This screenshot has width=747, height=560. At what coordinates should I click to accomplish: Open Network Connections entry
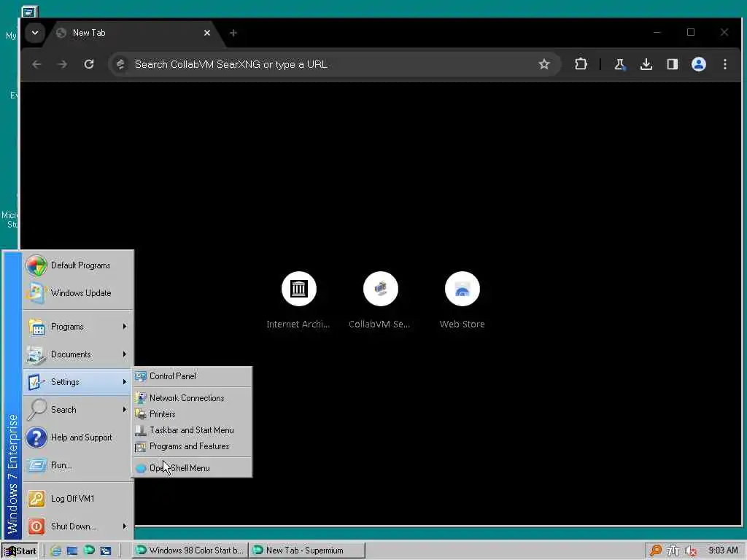tap(192, 398)
